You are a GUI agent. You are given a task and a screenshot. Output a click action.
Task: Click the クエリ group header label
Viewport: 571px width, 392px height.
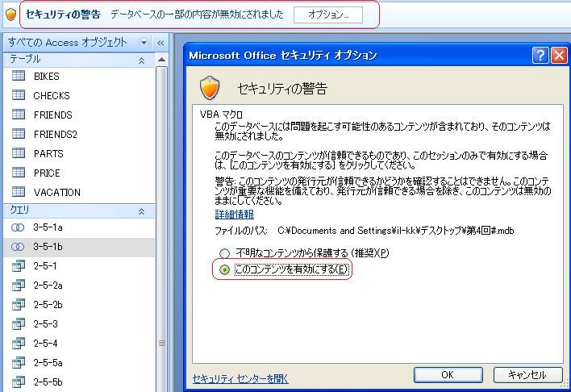19,210
